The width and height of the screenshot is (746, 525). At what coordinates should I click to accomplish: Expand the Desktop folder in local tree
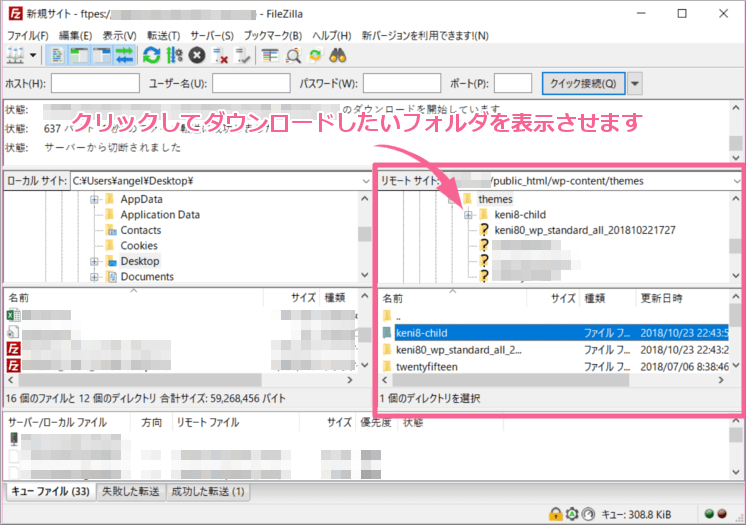94,261
